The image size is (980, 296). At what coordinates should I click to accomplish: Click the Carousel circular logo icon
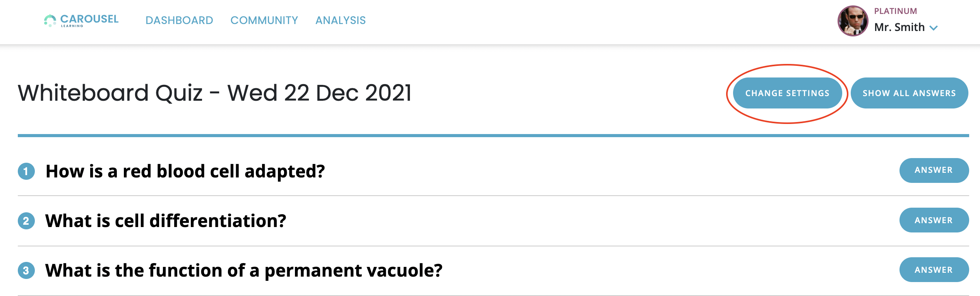(50, 21)
